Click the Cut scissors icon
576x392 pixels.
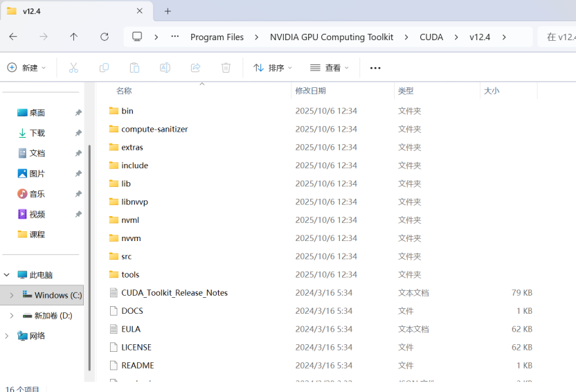(73, 68)
